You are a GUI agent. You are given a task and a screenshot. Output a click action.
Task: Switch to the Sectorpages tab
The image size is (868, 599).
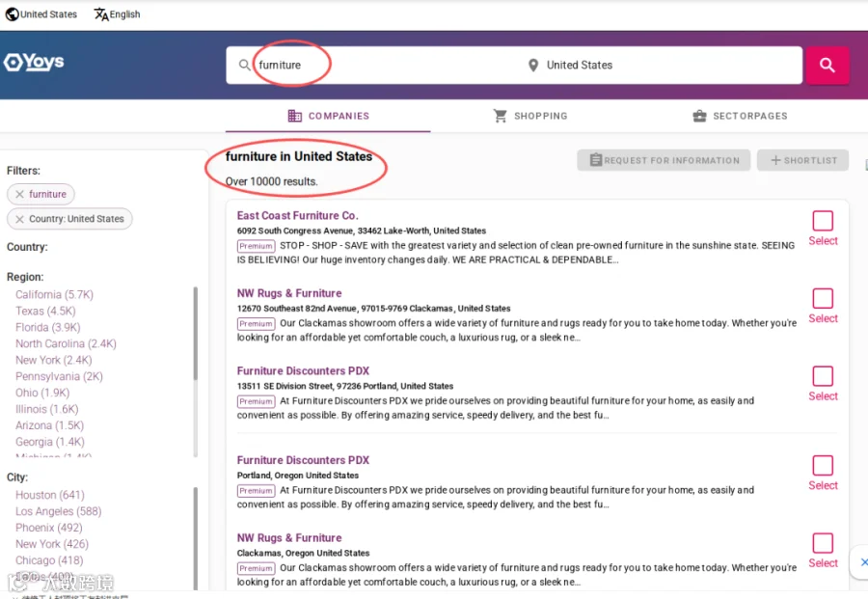click(740, 116)
